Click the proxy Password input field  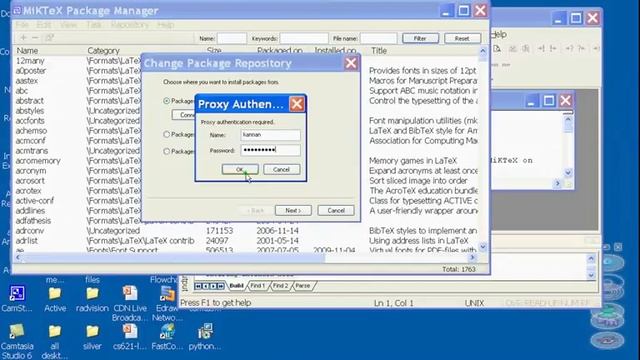pyautogui.click(x=271, y=150)
